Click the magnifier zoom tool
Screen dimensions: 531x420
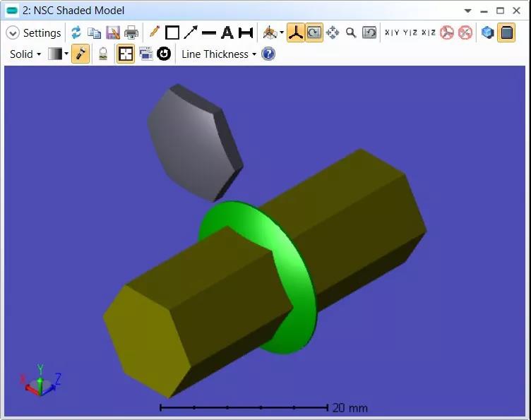(351, 32)
